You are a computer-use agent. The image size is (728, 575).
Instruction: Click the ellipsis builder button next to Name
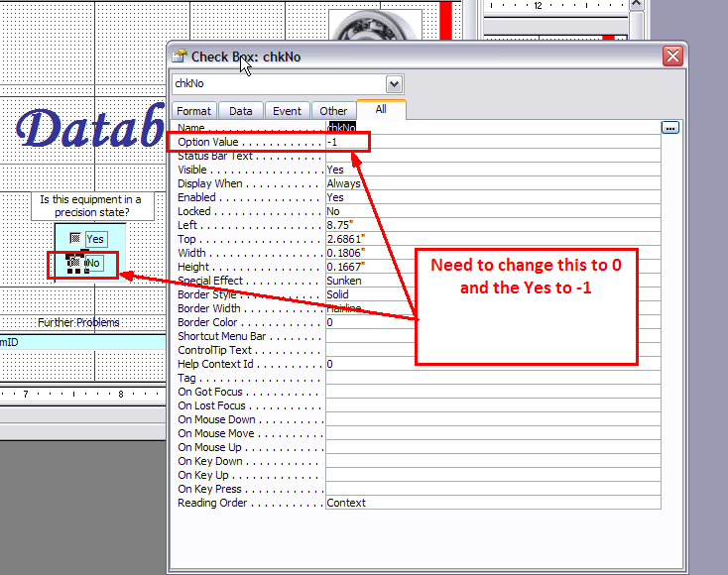coord(669,128)
